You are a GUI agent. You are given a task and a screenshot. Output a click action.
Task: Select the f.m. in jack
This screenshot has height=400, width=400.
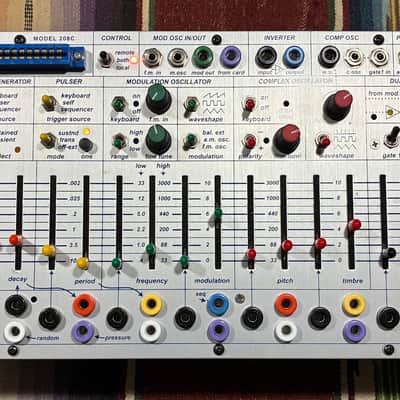click(x=152, y=57)
